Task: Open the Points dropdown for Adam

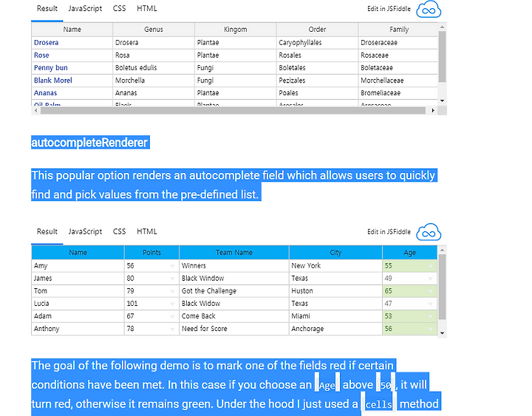Action: click(x=172, y=316)
